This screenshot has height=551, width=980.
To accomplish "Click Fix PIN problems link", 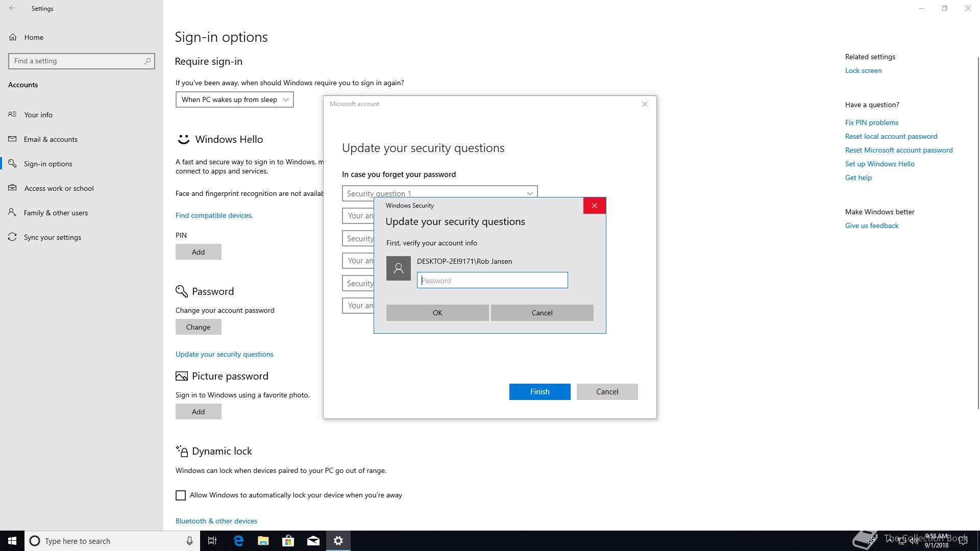I will (x=872, y=122).
